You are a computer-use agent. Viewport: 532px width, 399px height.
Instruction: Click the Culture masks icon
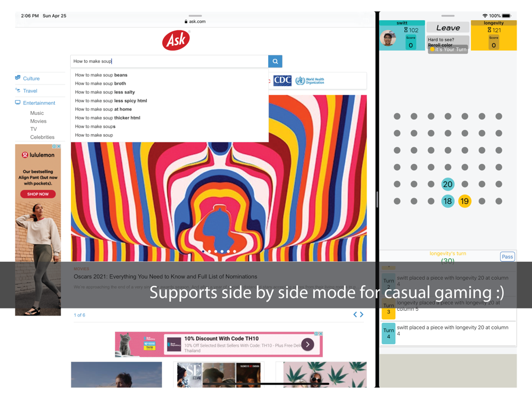coord(18,78)
